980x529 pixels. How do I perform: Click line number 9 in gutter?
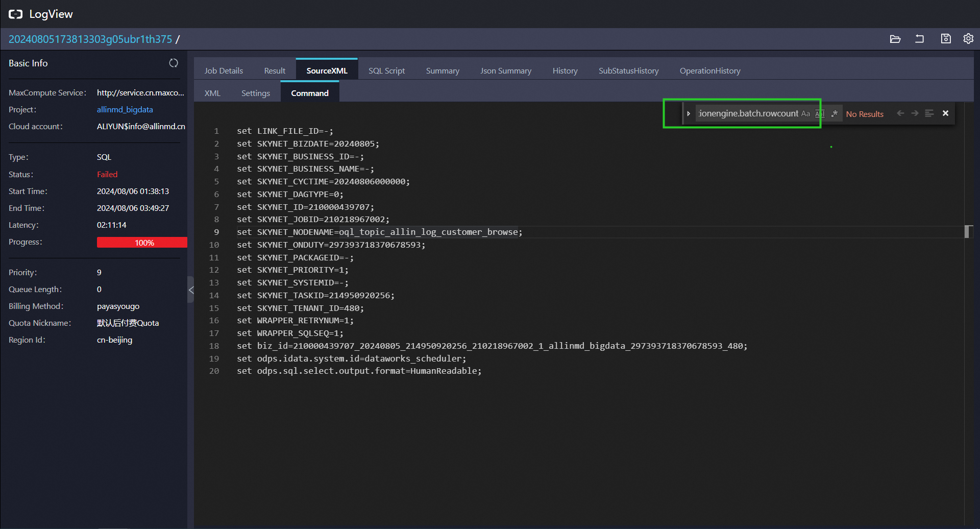[x=216, y=232]
